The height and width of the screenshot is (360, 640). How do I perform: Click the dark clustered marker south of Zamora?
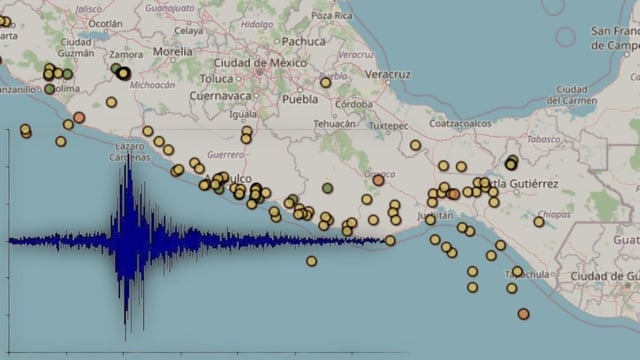pyautogui.click(x=123, y=73)
